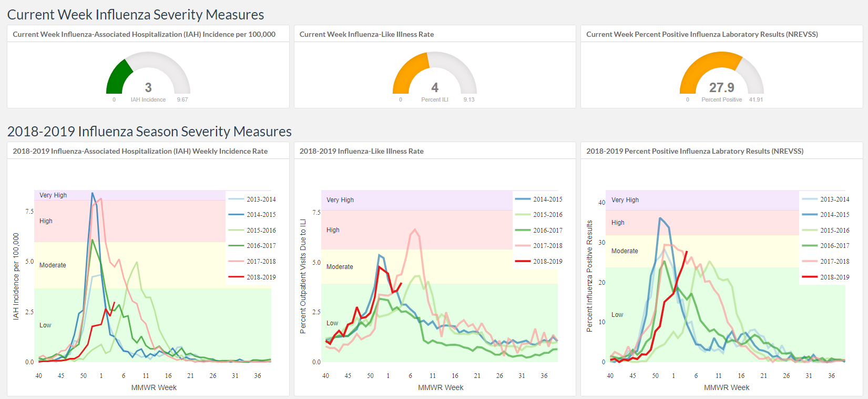
Task: Click the 2018-2019 Influenza-Like Illness Rate panel title
Action: [x=361, y=151]
